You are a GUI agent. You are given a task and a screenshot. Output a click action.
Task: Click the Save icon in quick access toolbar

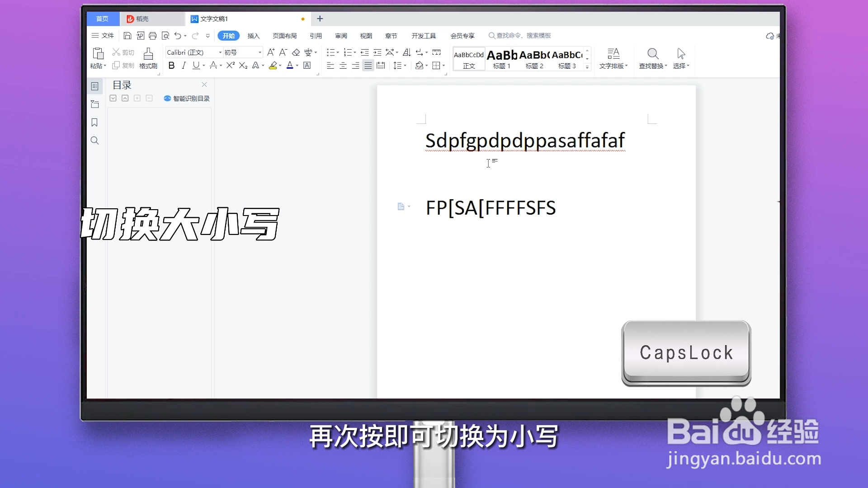pyautogui.click(x=127, y=36)
